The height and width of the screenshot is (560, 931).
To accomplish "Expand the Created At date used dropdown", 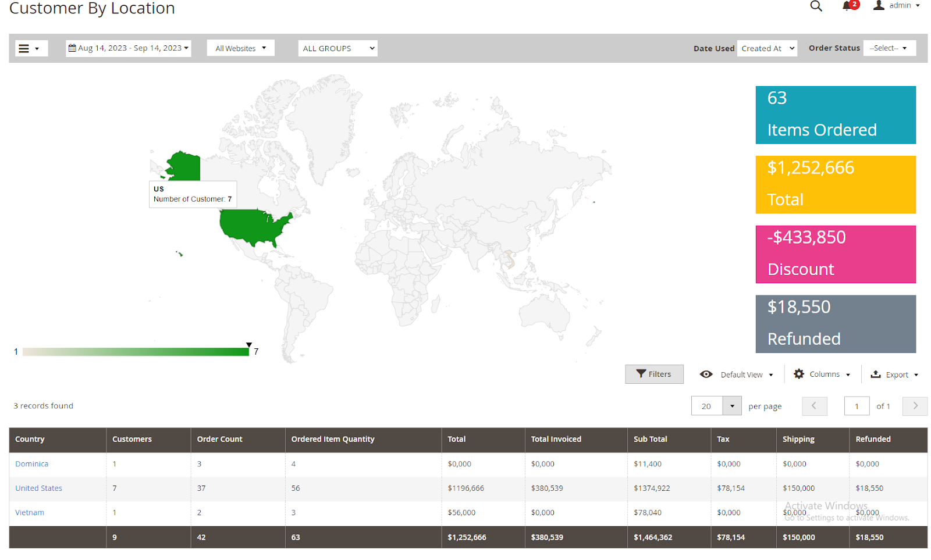I will [x=767, y=49].
